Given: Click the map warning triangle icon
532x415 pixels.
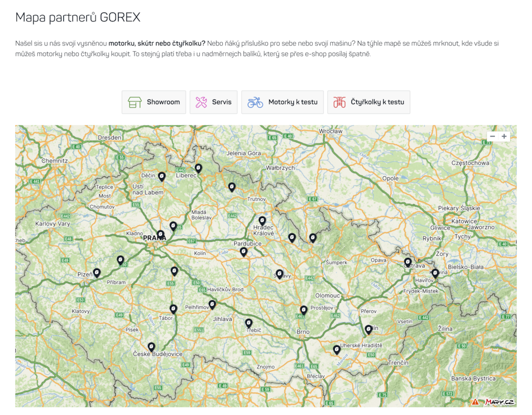Looking at the screenshot, I should tap(475, 402).
